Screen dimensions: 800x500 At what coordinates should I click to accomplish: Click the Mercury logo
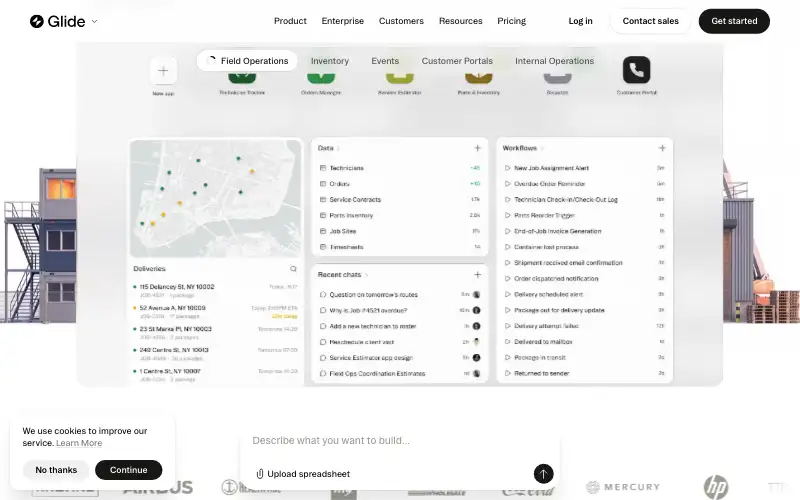tap(623, 487)
